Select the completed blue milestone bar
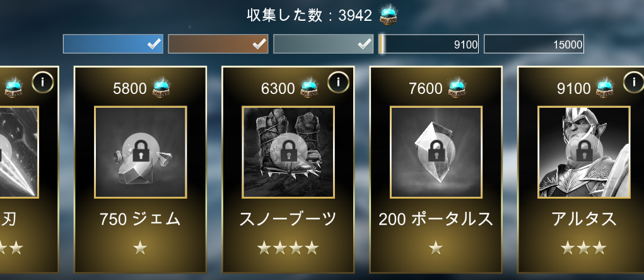 (113, 44)
